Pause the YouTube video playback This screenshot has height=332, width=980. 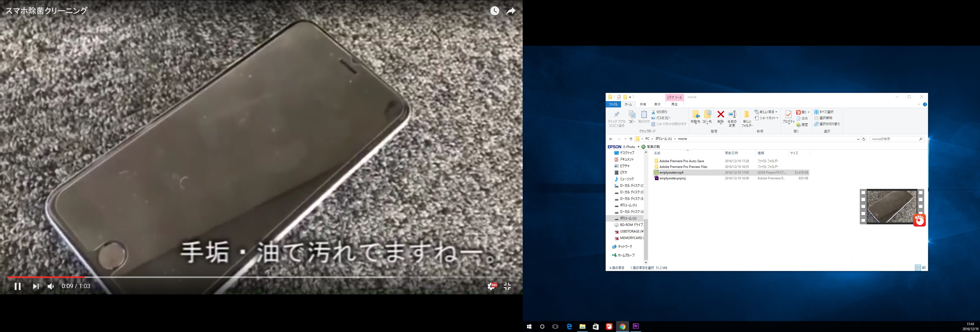point(17,286)
